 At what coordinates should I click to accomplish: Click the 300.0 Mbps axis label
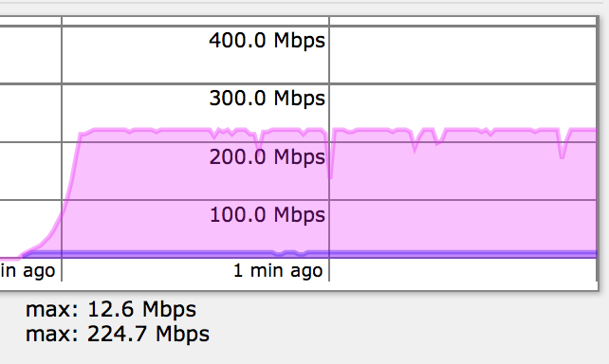click(x=267, y=99)
